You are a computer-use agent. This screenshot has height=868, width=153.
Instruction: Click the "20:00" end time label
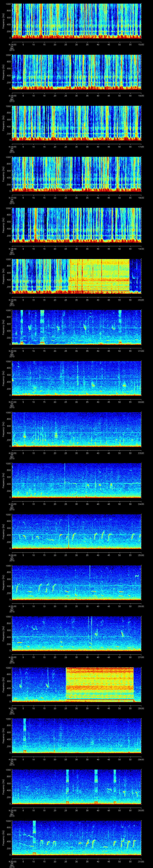point(141,300)
